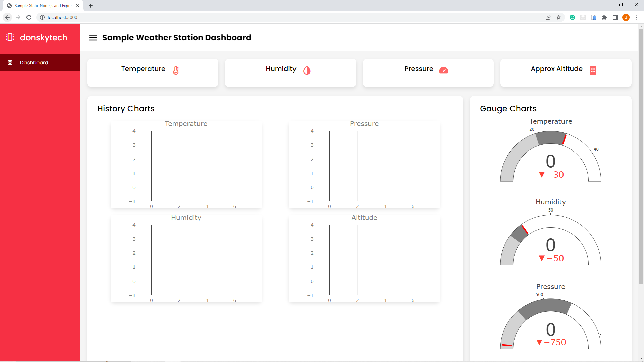Click the Humidity summary card
Viewport: 644px width, 362px height.
(x=290, y=73)
